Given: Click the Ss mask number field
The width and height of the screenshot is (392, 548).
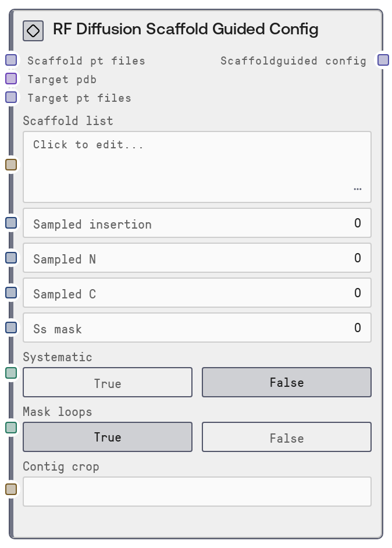Looking at the screenshot, I should click(x=197, y=328).
